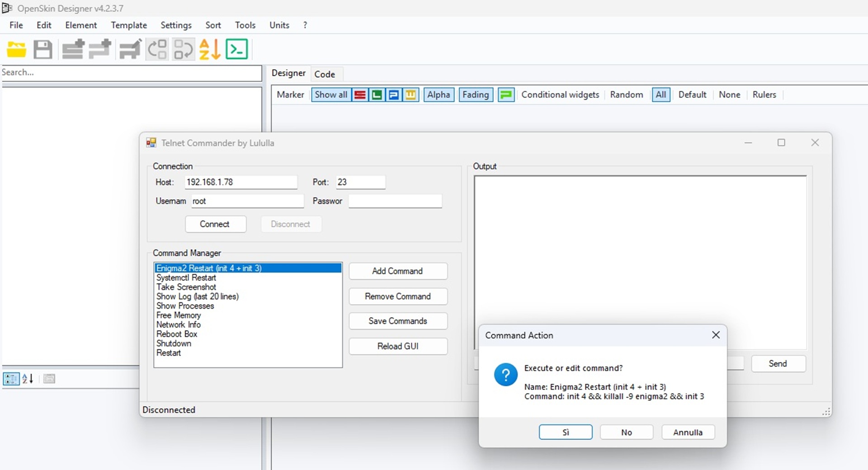Select Take Screenshot command
The height and width of the screenshot is (470, 868).
click(248, 287)
